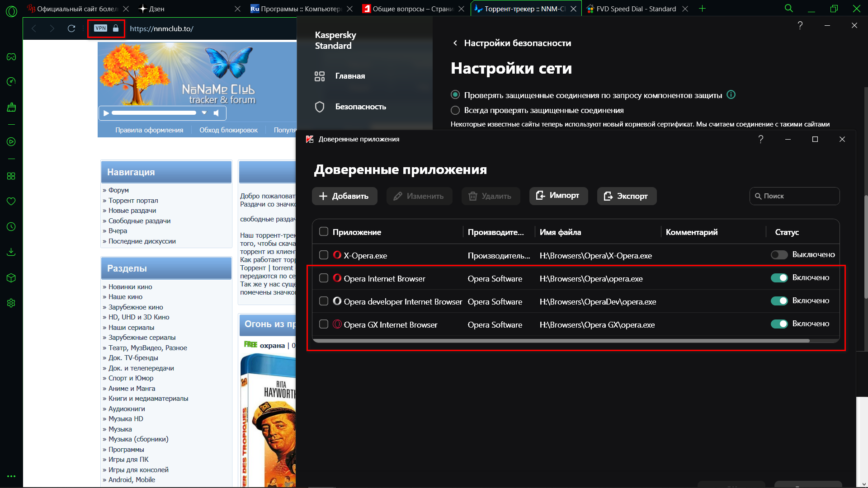Check the X-Opera.exe row checkbox
Screen dimensions: 868x488
324,255
